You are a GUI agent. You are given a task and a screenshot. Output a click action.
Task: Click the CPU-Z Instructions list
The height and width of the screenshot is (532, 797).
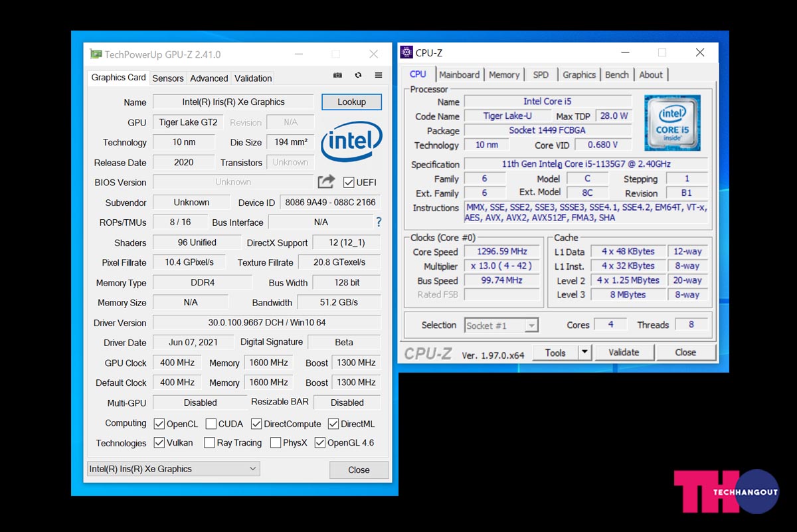point(586,213)
